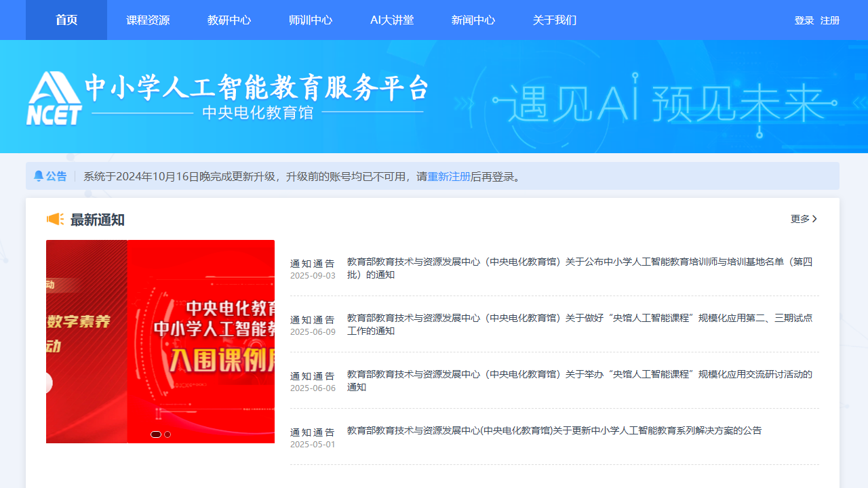Open the 课程资源 menu
The height and width of the screenshot is (488, 868).
pyautogui.click(x=148, y=20)
